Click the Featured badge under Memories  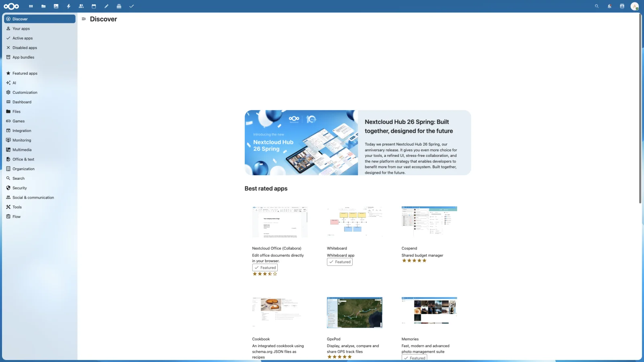(x=414, y=358)
